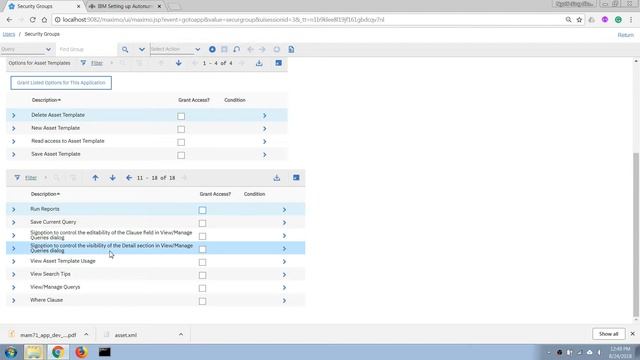
Task: Open the Windows Start menu
Action: (x=11, y=352)
